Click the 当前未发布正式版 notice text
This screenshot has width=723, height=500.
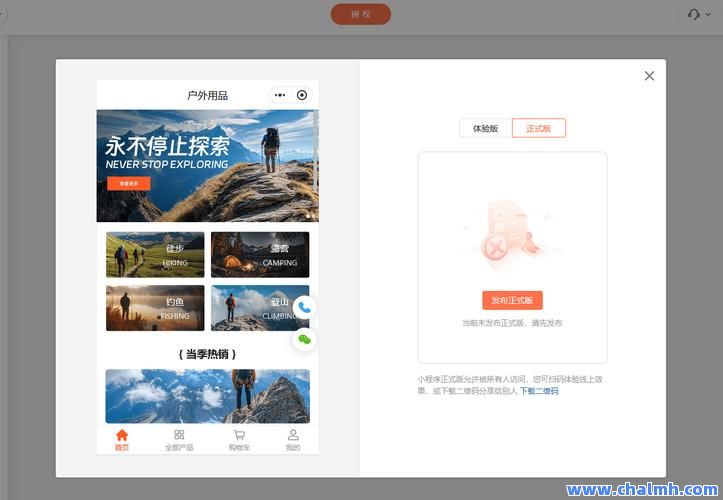pyautogui.click(x=512, y=323)
